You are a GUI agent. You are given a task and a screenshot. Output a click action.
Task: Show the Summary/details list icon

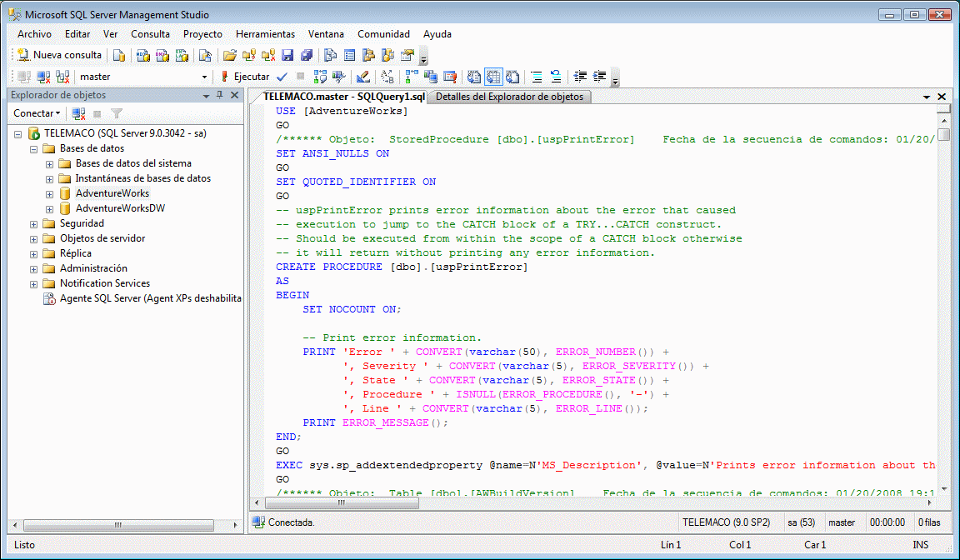click(x=350, y=56)
